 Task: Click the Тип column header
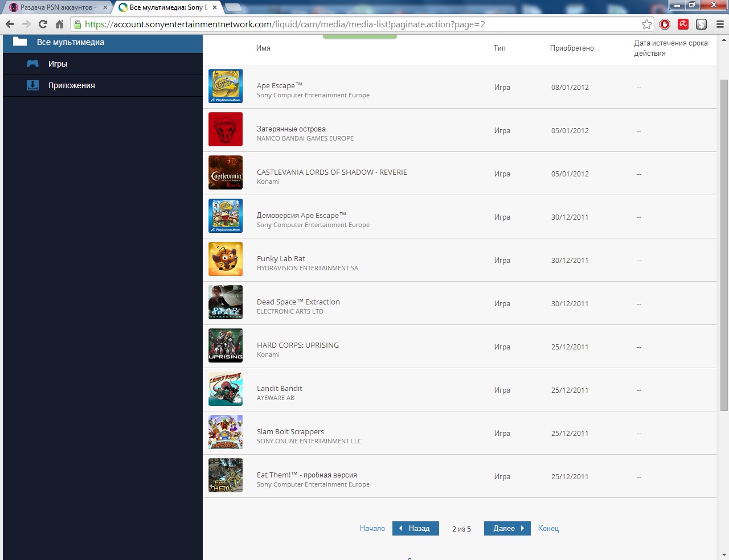coord(499,48)
